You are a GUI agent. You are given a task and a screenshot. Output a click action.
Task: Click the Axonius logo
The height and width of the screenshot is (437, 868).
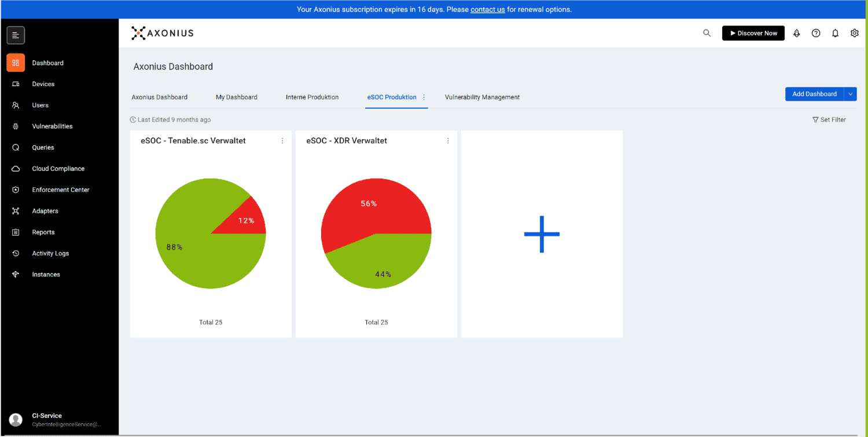click(163, 33)
